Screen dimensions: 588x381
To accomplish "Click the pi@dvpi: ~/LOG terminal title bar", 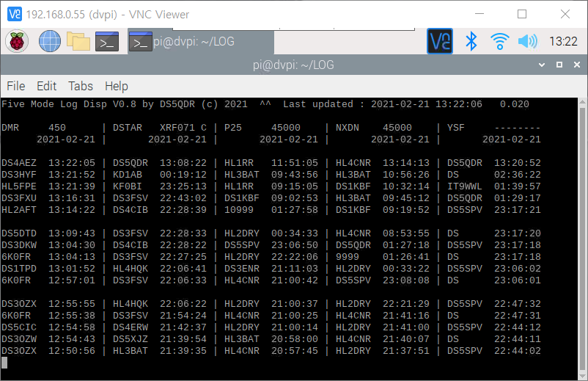I will coord(293,65).
